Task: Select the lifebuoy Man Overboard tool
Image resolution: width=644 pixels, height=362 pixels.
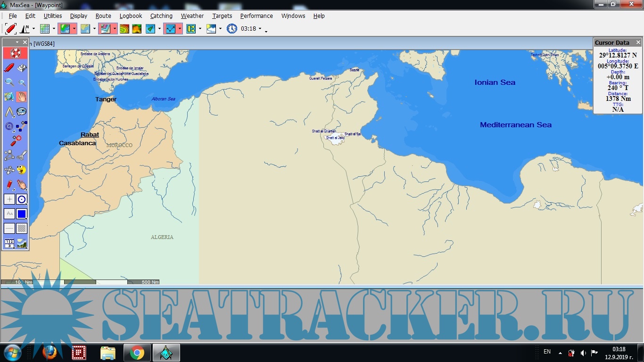Action: pos(15,53)
